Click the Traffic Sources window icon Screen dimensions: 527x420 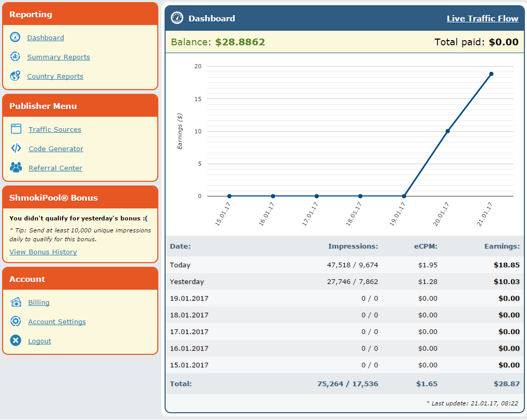pos(16,129)
